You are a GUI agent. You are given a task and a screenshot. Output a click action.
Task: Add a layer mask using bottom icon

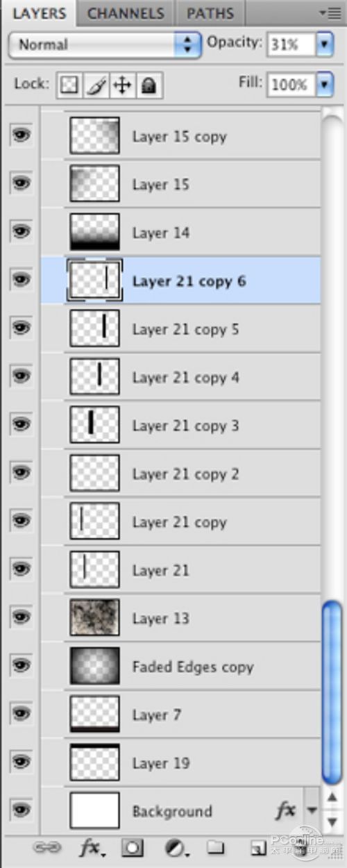tap(132, 847)
